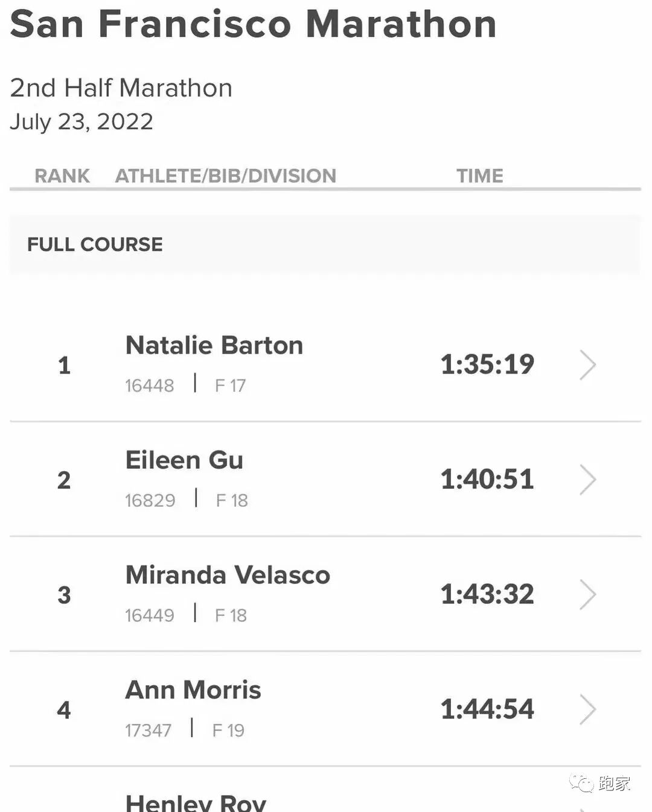This screenshot has height=812, width=652.
Task: Click the ATHLETE/BIB/DIVISION column header
Action: point(225,176)
